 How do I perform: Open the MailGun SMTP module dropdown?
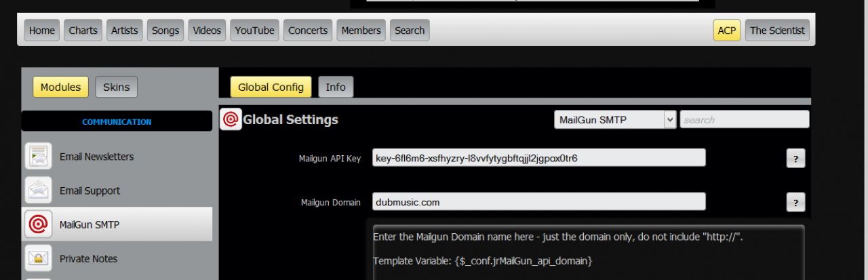click(x=615, y=120)
